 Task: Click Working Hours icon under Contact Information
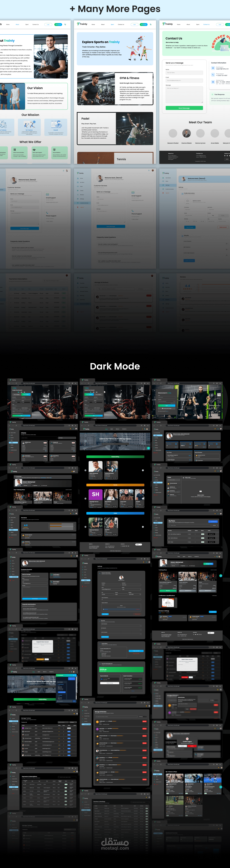click(213, 82)
